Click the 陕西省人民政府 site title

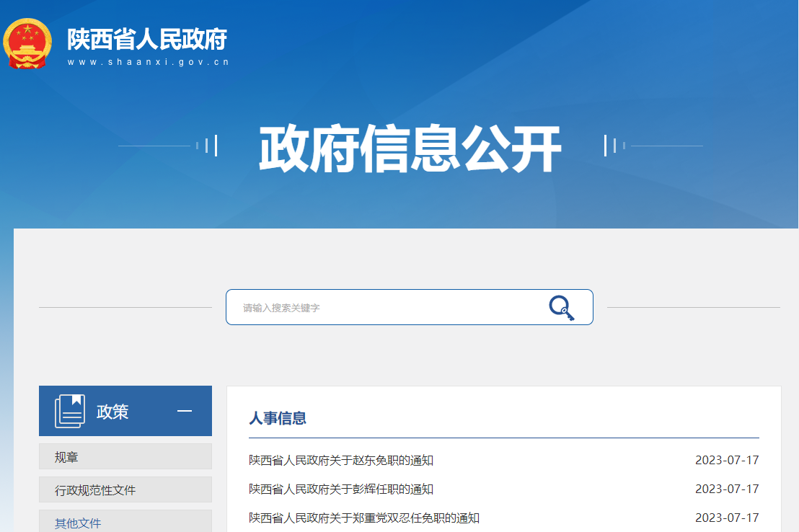[x=147, y=39]
